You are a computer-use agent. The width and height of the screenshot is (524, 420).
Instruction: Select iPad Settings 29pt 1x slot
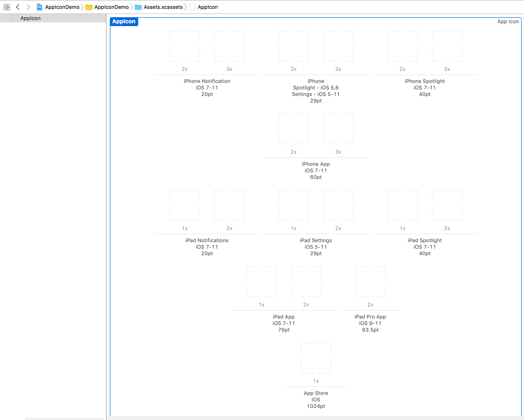(x=294, y=205)
